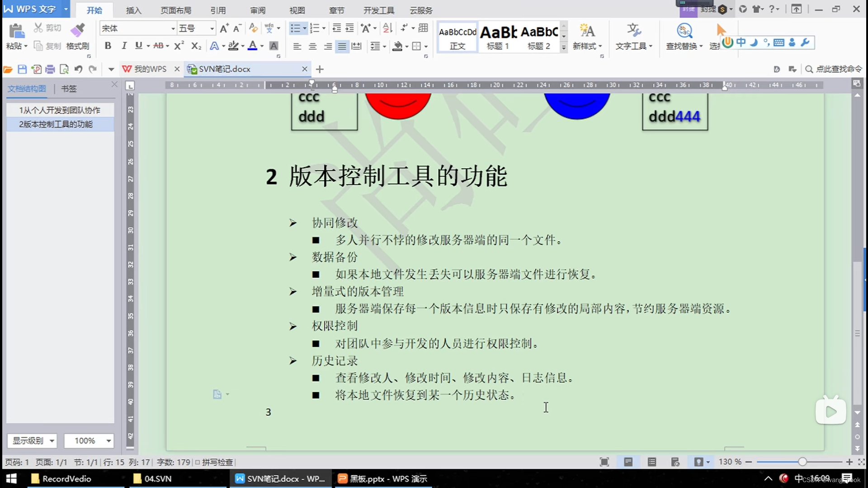Image resolution: width=868 pixels, height=488 pixels.
Task: Enable strikethrough formatting
Action: click(159, 46)
